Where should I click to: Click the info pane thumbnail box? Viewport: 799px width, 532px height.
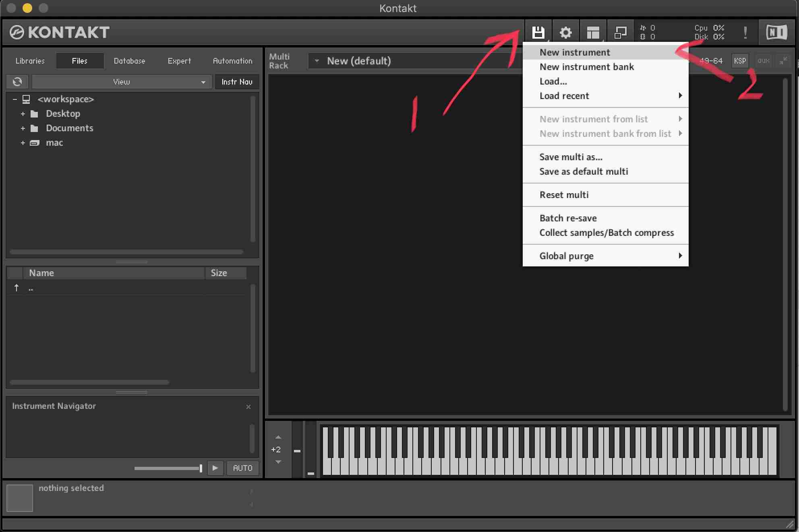(20, 498)
